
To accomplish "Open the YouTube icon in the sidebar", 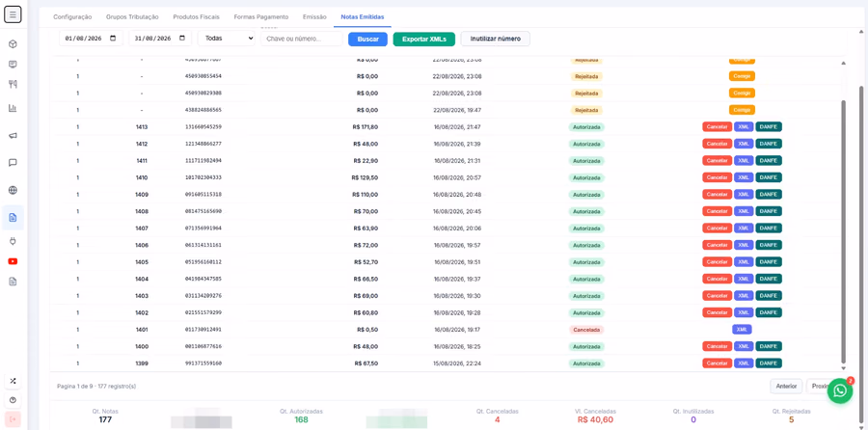I will point(13,261).
